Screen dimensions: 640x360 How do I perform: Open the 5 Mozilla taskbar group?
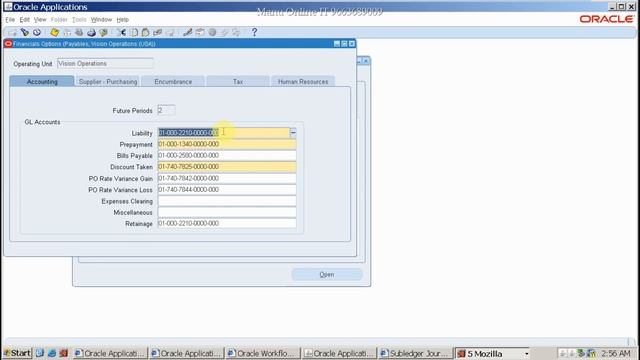click(x=493, y=353)
